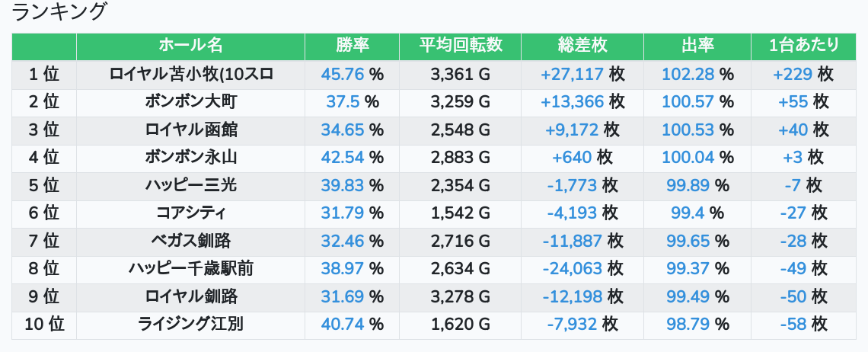This screenshot has height=352, width=868.
Task: Click the -58 per-machine value
Action: (793, 325)
